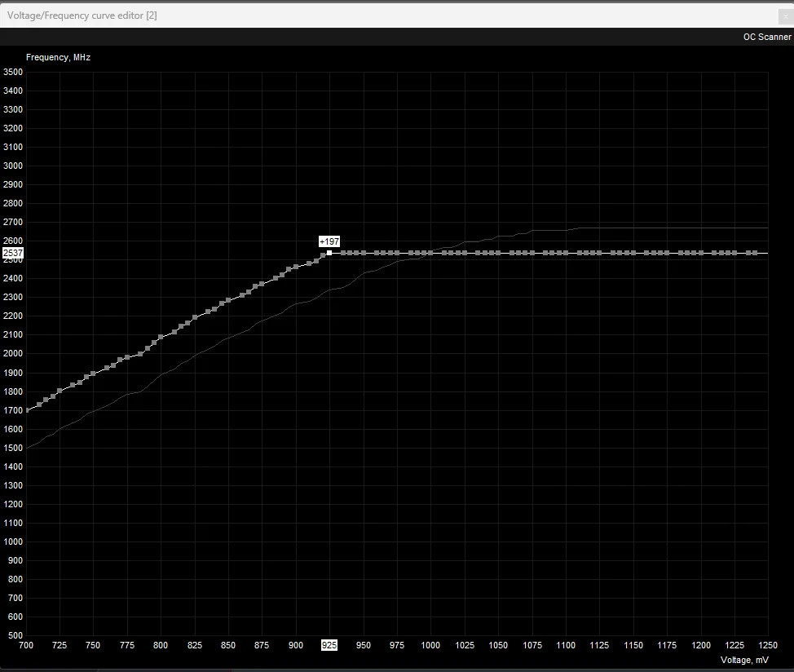Click the 3500 frequency axis label

click(x=13, y=72)
